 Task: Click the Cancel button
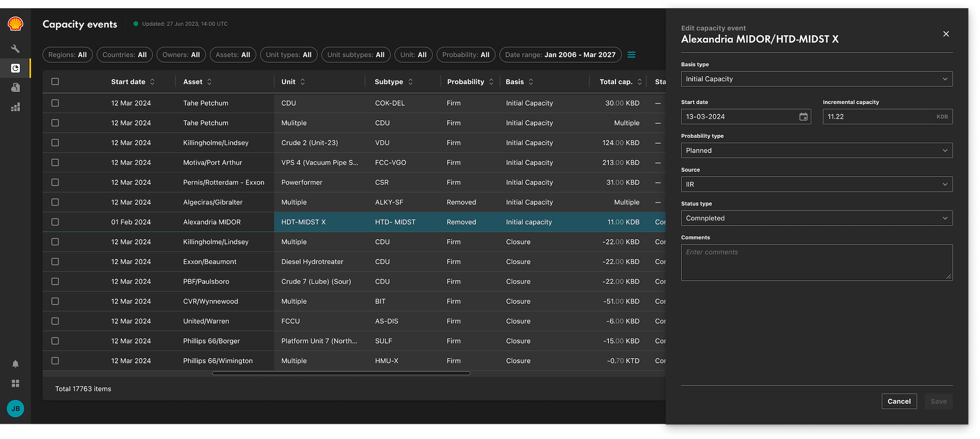(x=899, y=401)
